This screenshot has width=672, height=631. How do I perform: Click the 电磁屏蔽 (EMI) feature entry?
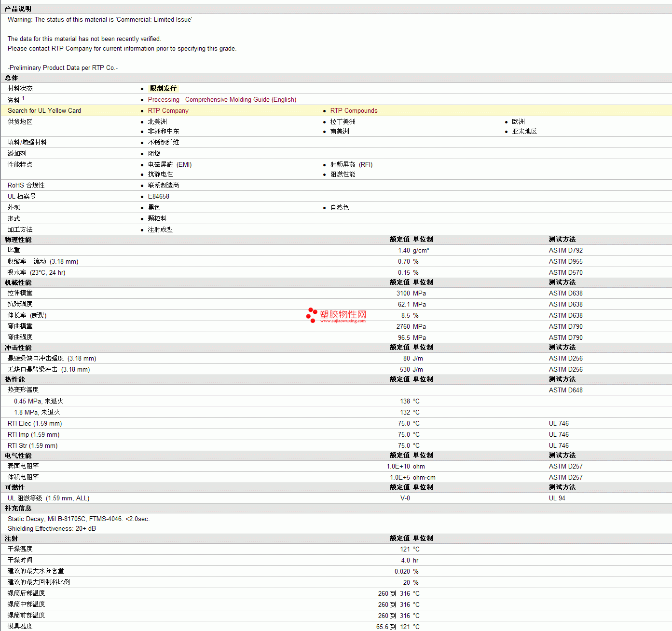(170, 165)
